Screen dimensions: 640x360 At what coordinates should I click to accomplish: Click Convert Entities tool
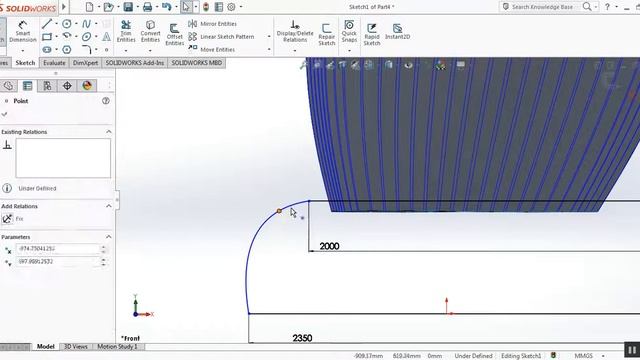(150, 31)
